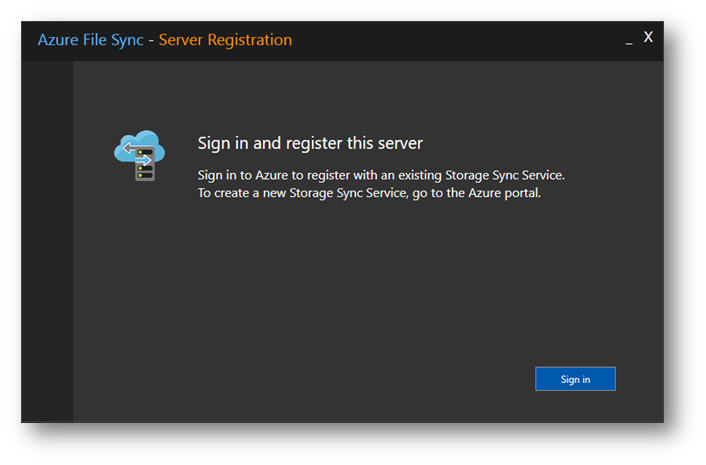
Task: Click the green status lights on the server icon
Action: pyautogui.click(x=140, y=163)
